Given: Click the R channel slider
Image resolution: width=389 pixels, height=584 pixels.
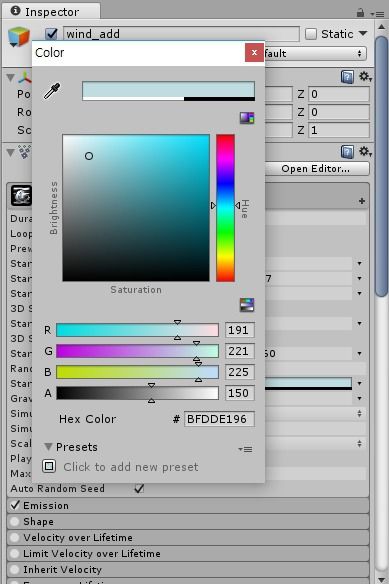Looking at the screenshot, I should point(137,330).
